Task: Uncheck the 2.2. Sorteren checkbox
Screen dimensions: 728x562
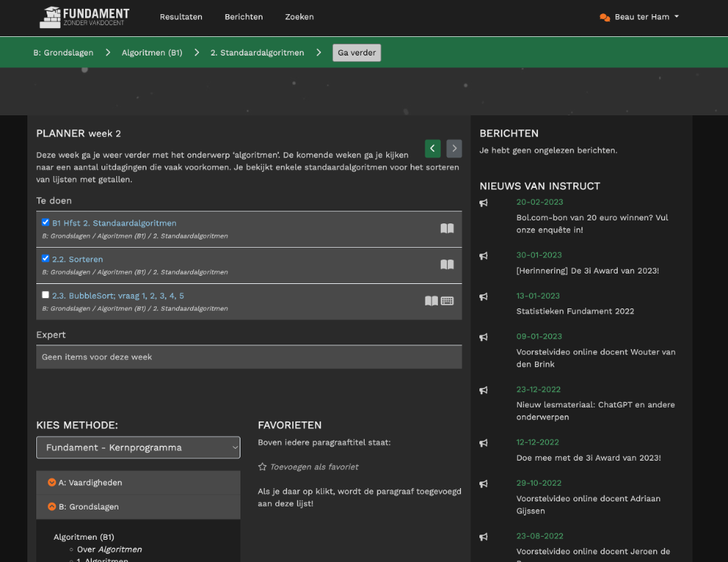Action: pos(46,258)
